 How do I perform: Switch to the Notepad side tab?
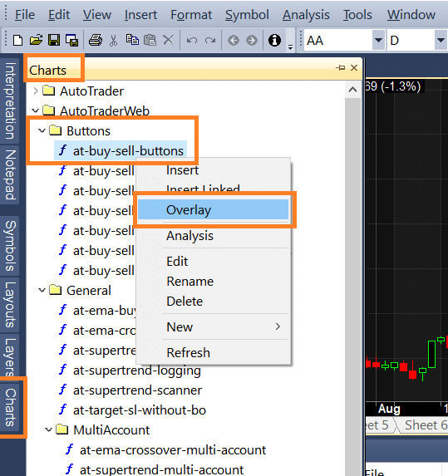point(10,174)
